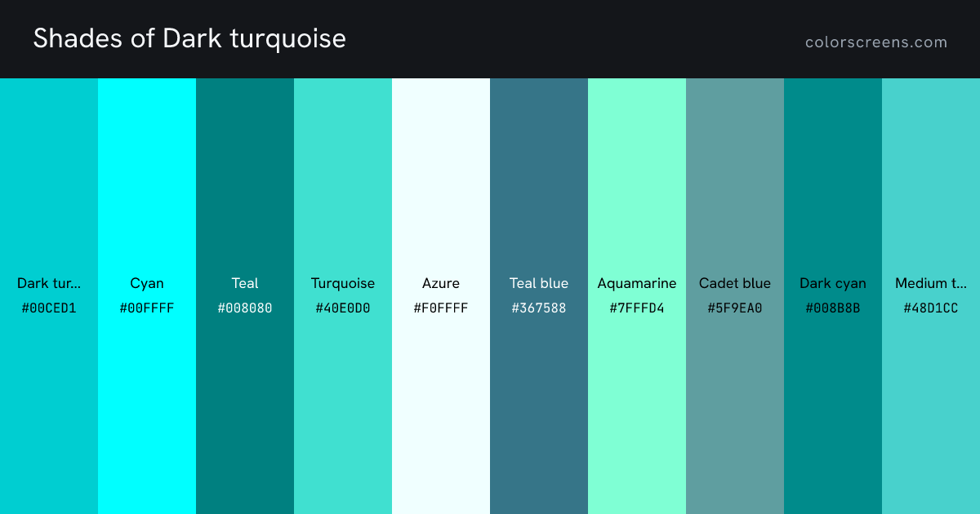The image size is (980, 514).
Task: Click hex code #48D1CC
Action: click(931, 308)
